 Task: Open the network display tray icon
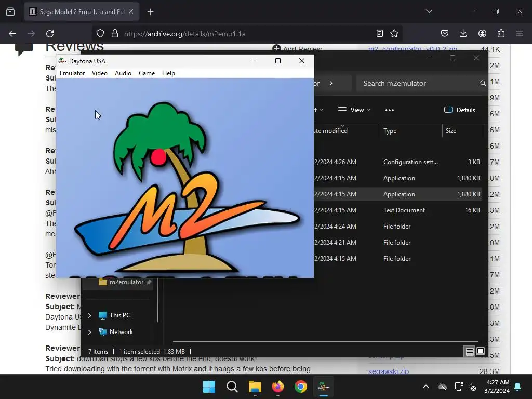point(459,387)
